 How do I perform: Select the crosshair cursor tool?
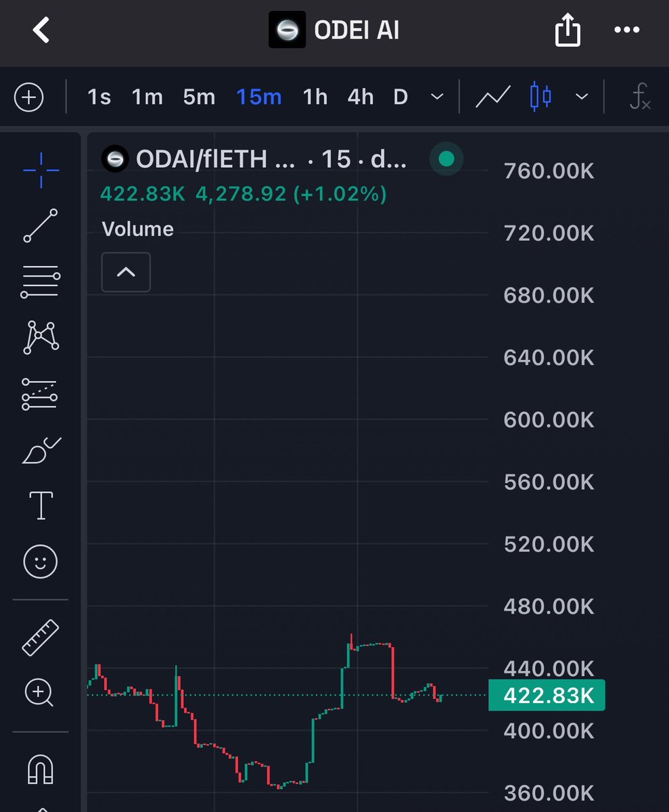point(41,171)
